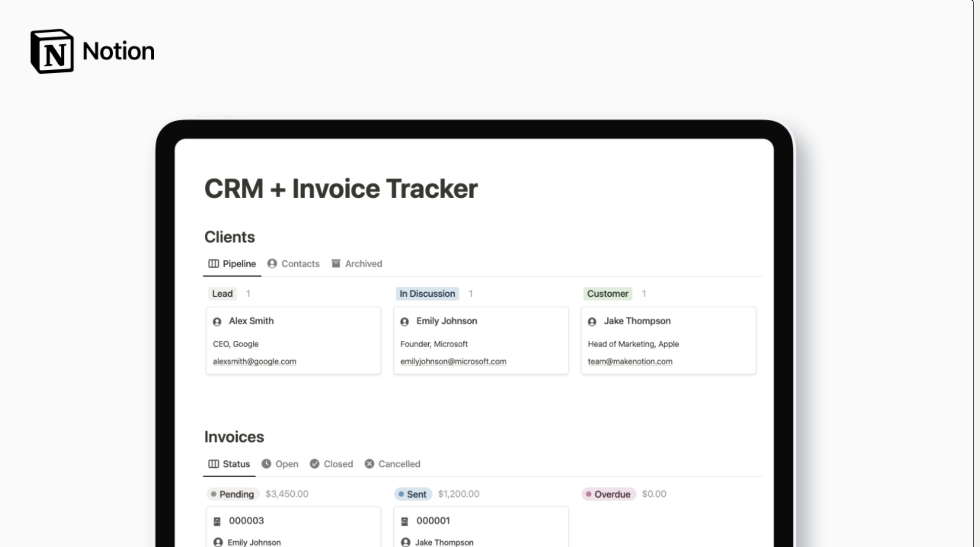The height and width of the screenshot is (547, 980).
Task: Click the Closed tab icon in Invoices
Action: [314, 464]
